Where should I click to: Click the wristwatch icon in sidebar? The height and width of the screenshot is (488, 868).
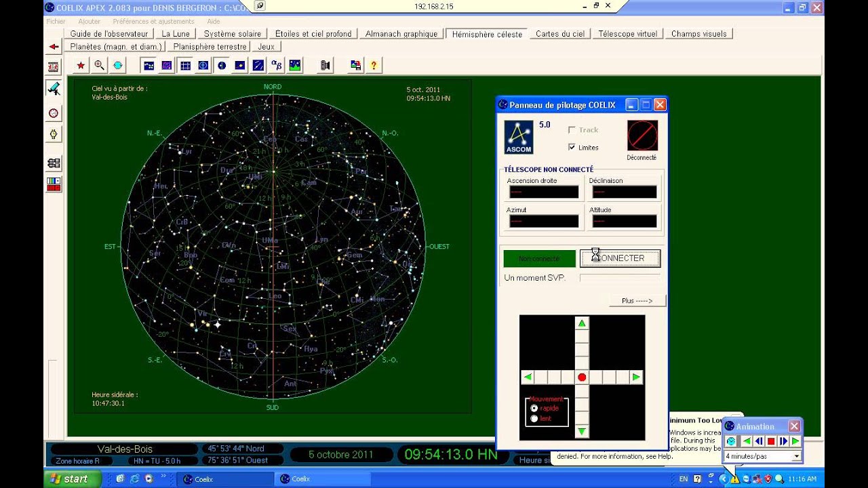[54, 134]
